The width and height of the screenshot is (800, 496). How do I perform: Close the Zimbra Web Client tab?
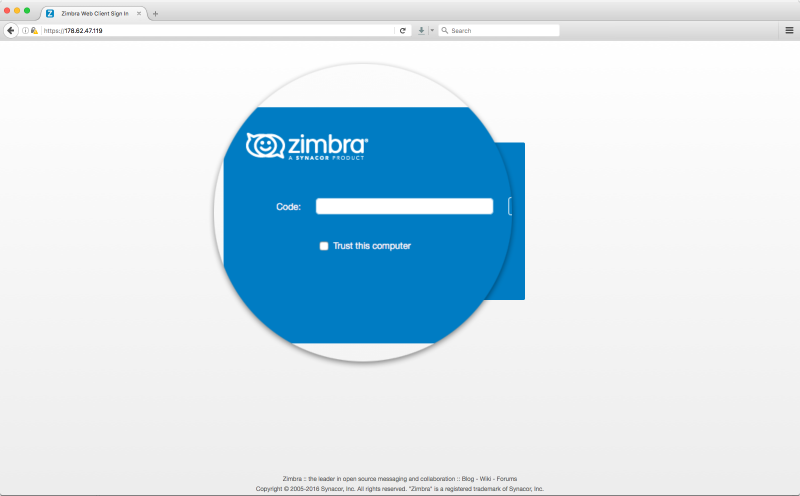coord(139,14)
